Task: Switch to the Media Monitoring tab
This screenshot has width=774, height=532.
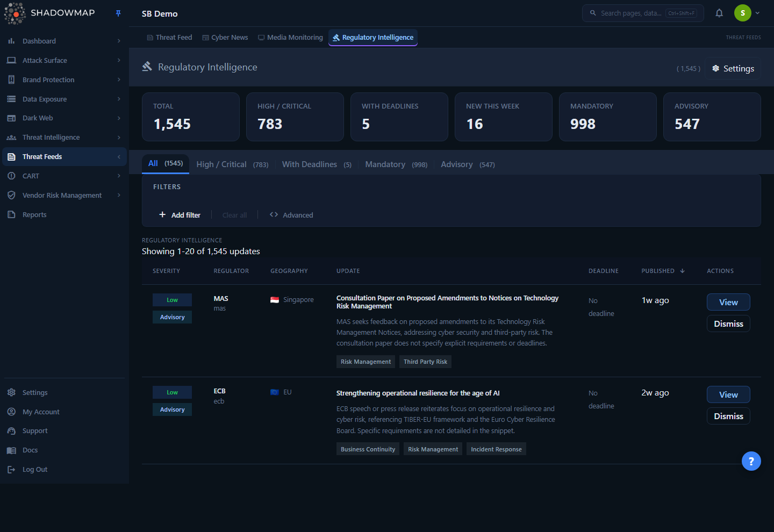Action: [291, 38]
